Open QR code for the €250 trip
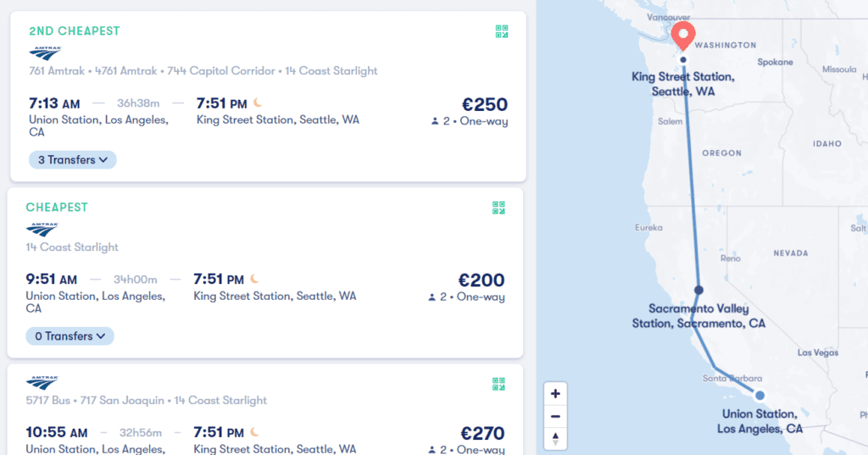Screen dimensions: 868x455 [x=502, y=31]
